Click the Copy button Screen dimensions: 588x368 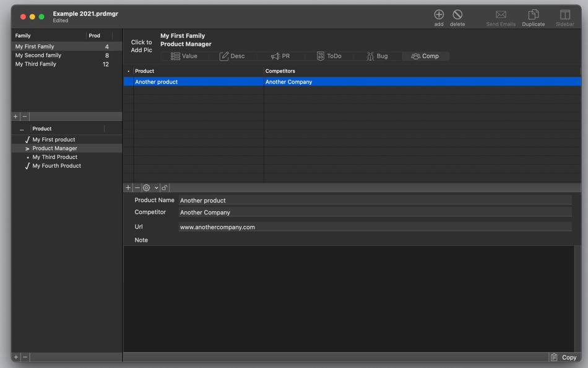tap(568, 357)
